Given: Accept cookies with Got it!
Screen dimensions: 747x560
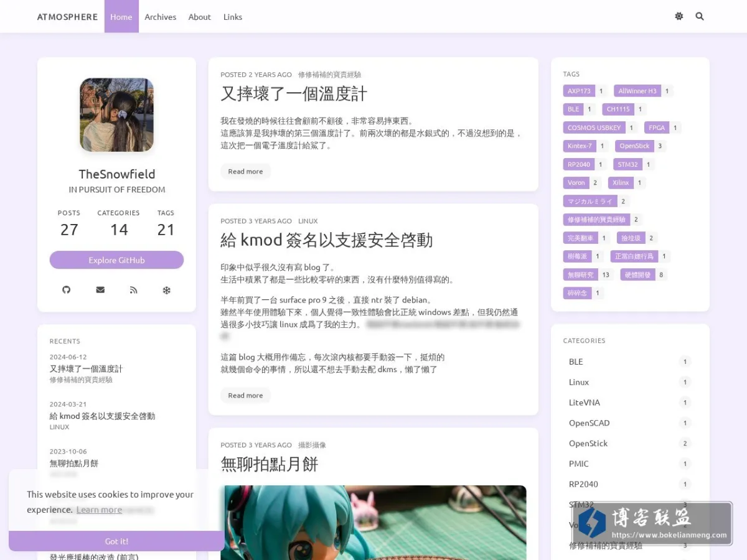Looking at the screenshot, I should click(x=116, y=541).
